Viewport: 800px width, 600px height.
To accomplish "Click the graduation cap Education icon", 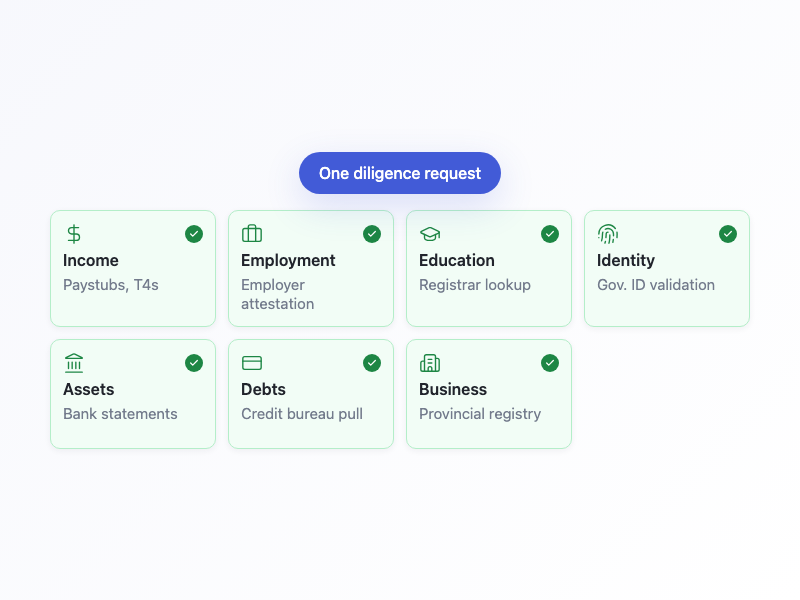I will click(x=430, y=234).
